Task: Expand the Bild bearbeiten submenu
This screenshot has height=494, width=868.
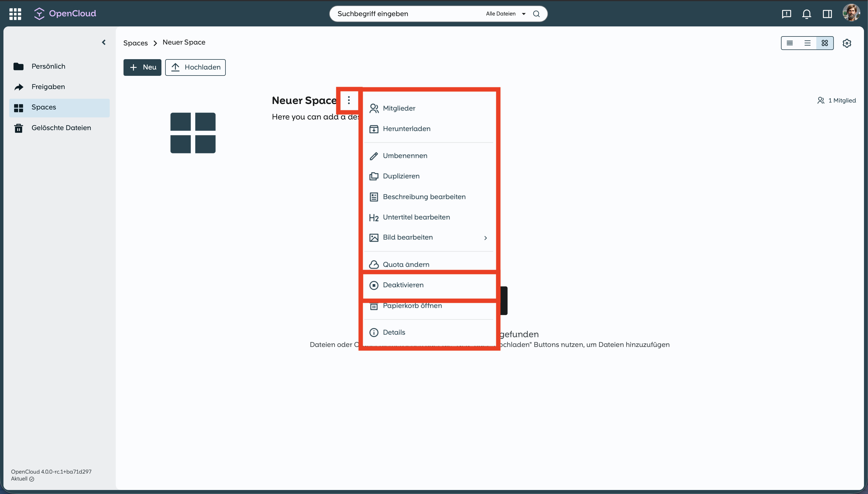Action: pyautogui.click(x=428, y=238)
